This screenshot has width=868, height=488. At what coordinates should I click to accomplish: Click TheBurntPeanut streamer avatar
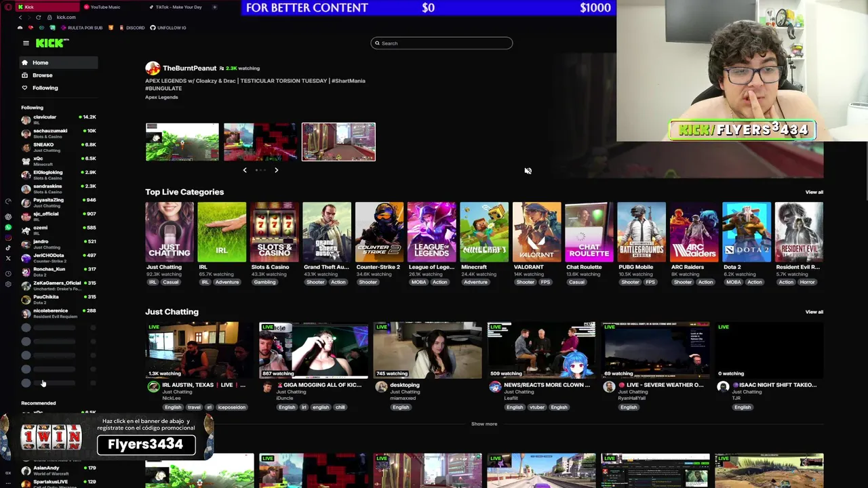(x=153, y=68)
